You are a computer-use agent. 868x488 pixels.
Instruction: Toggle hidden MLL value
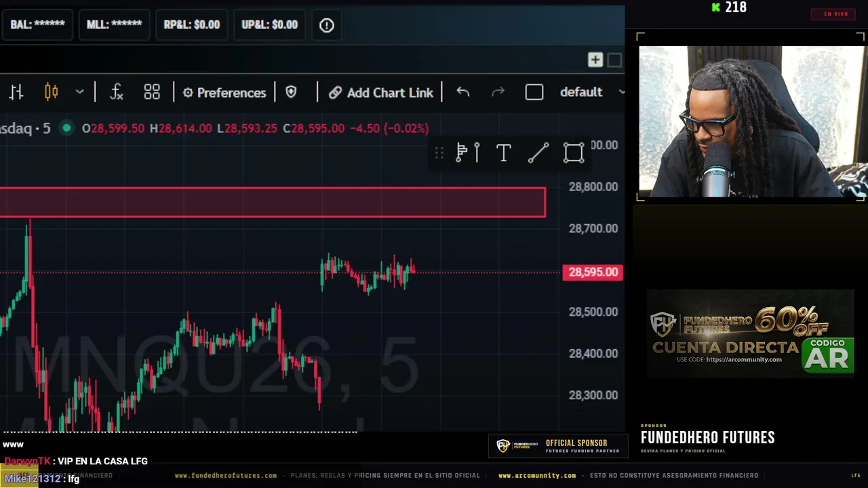(x=114, y=25)
